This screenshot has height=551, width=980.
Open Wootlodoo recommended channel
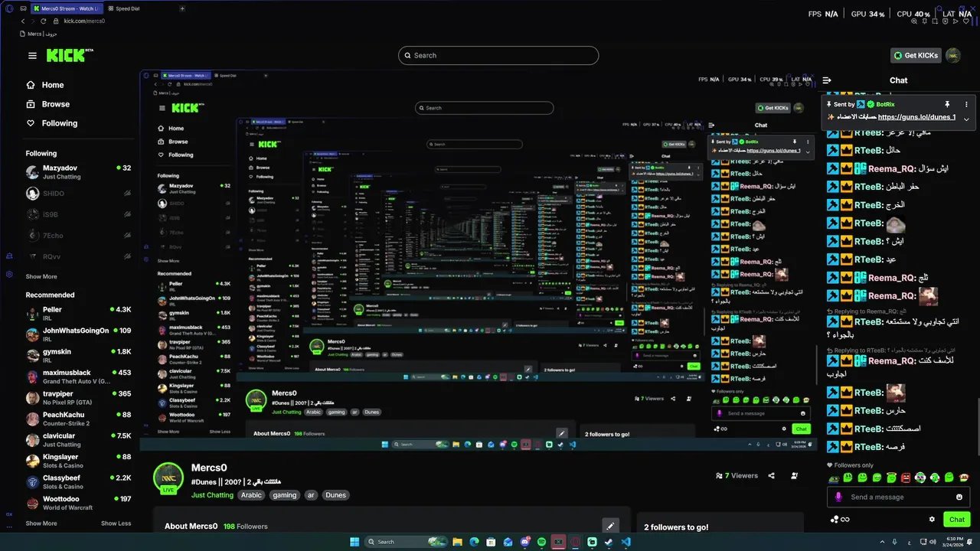tap(78, 503)
